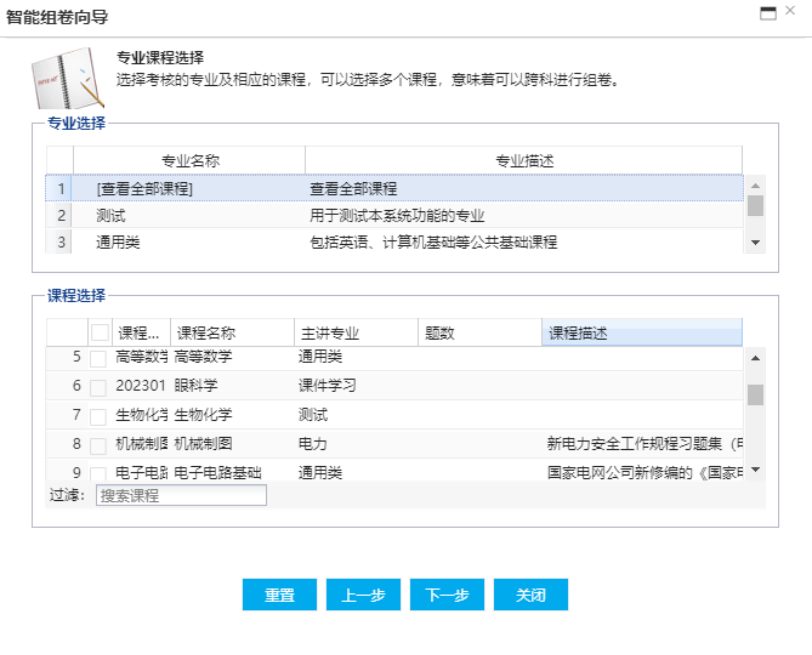Toggle the select-all courses header checkbox

coord(100,333)
